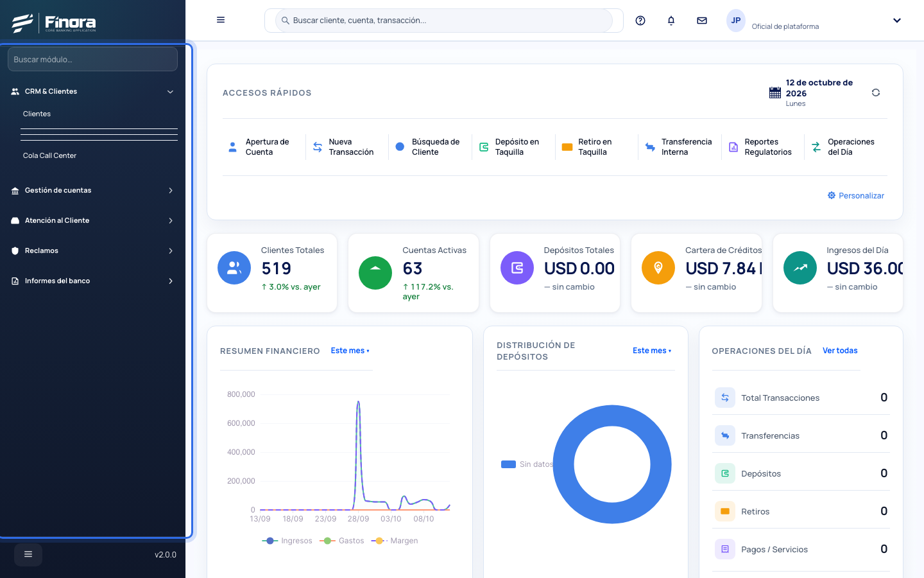Viewport: 924px width, 578px height.
Task: Refresh the dashboard date widget
Action: [876, 92]
